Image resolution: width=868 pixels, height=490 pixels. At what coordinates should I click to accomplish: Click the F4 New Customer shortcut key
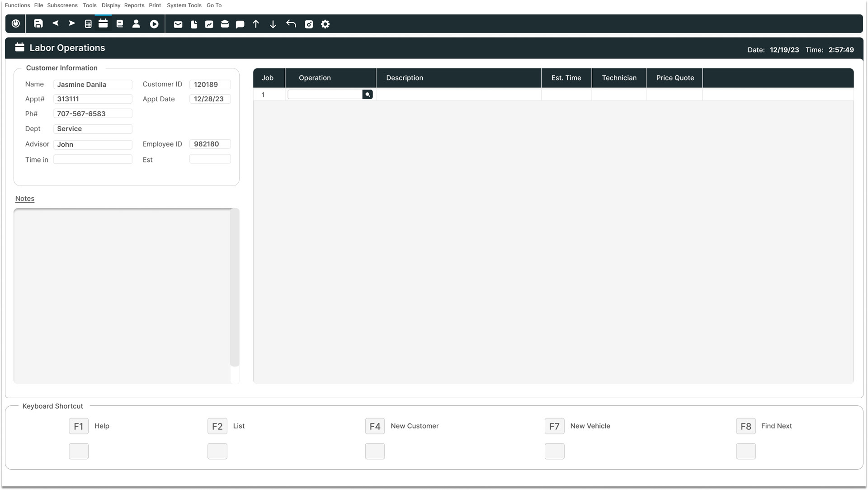click(375, 426)
